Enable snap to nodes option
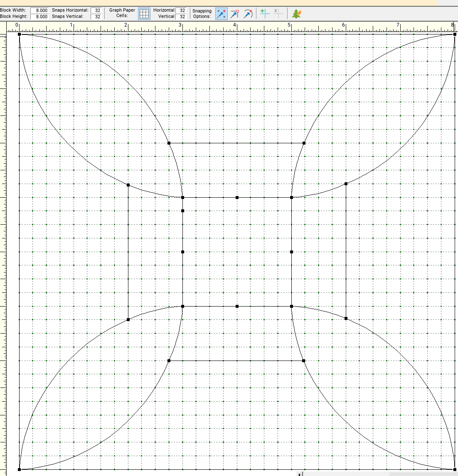This screenshot has width=458, height=476. [x=235, y=14]
